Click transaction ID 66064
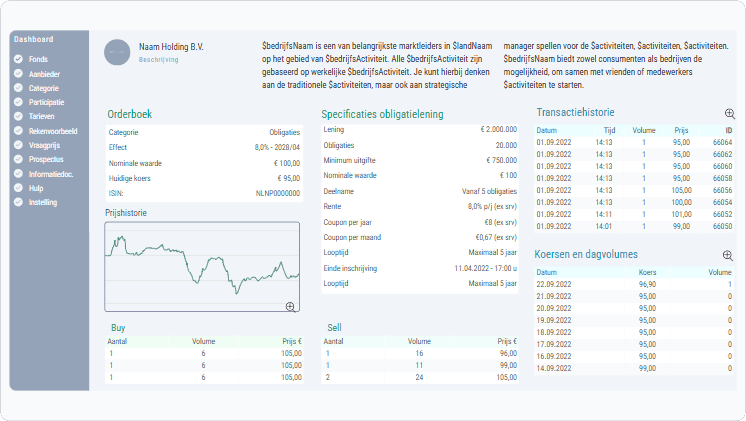The width and height of the screenshot is (746, 421). tap(722, 142)
